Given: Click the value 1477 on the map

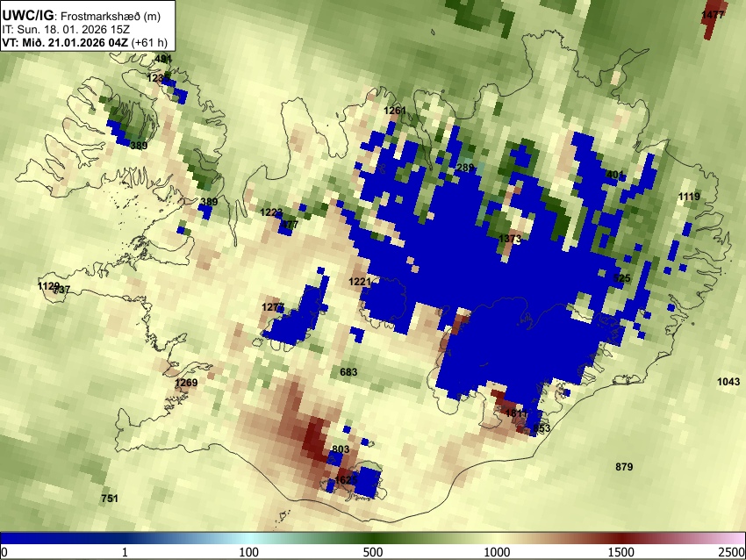Looking at the screenshot, I should coord(713,15).
